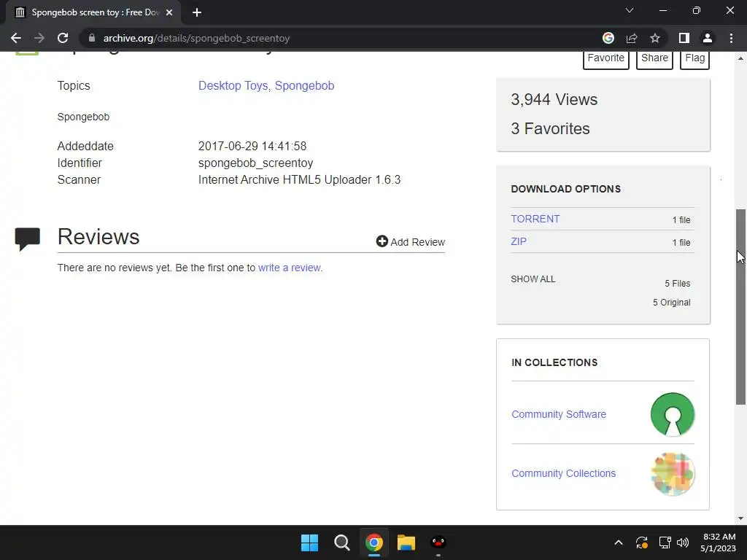Screen dimensions: 747x560
Task: Close the Spongebob screen toy tab
Action: pyautogui.click(x=169, y=12)
